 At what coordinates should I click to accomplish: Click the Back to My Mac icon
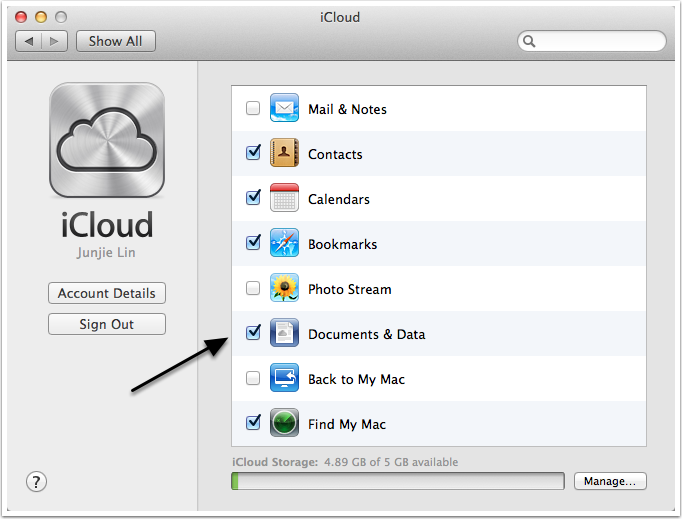[x=284, y=378]
